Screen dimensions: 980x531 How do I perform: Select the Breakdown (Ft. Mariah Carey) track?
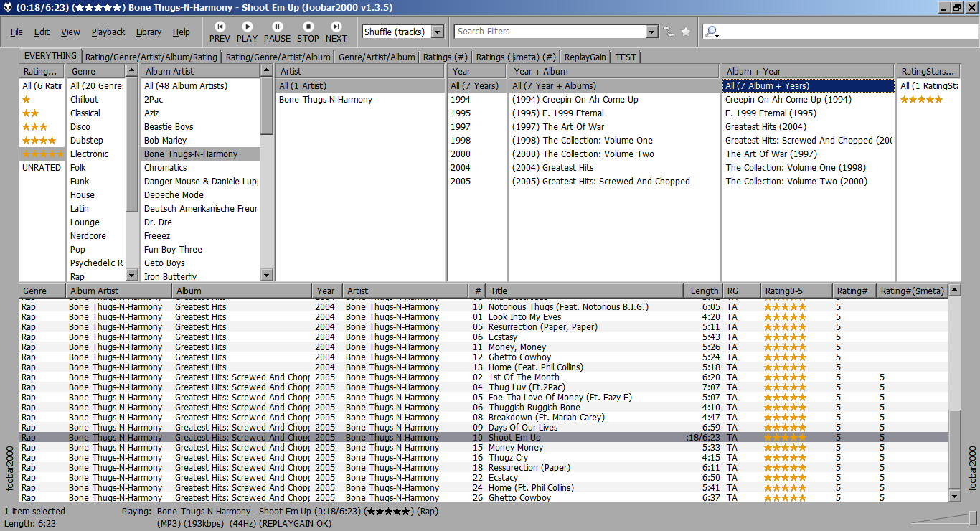(x=484, y=418)
